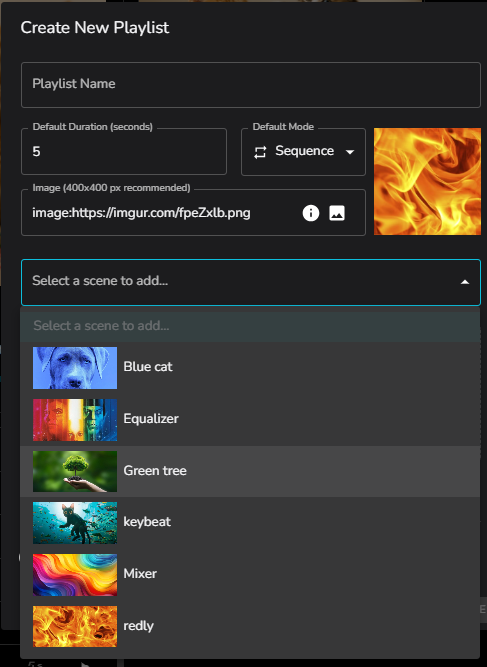Image resolution: width=487 pixels, height=667 pixels.
Task: Open the image info icon
Action: 311,213
